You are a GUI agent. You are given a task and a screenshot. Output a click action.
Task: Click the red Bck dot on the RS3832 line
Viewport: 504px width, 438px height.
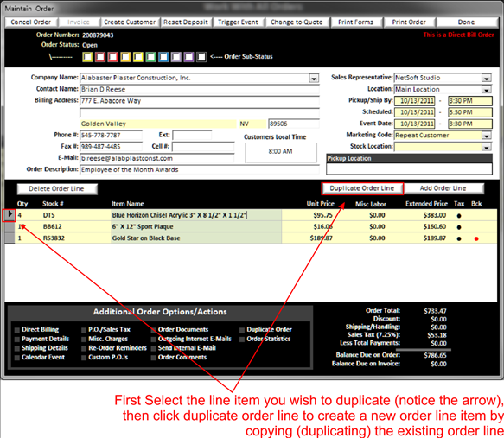[476, 238]
